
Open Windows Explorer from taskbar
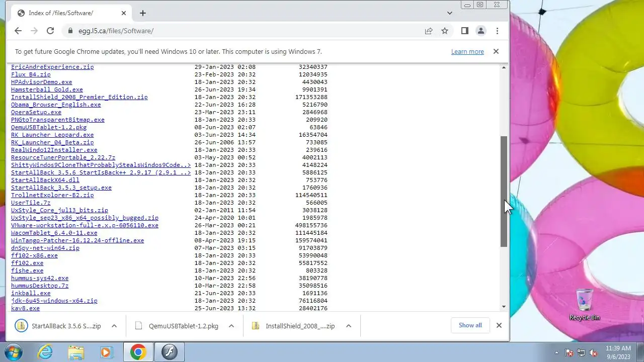tap(76, 352)
